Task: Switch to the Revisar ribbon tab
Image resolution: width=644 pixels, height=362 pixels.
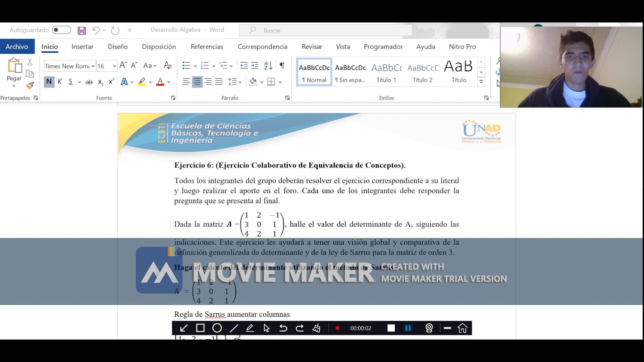Action: (312, 47)
